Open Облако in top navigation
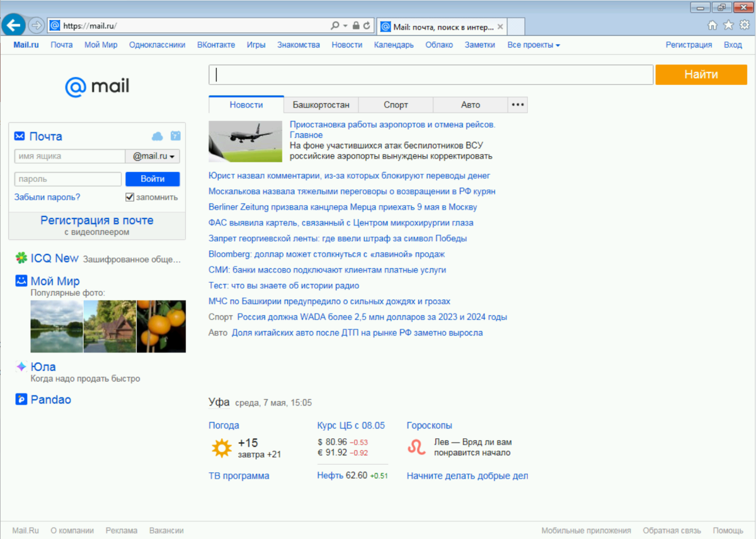756x539 pixels. (439, 45)
